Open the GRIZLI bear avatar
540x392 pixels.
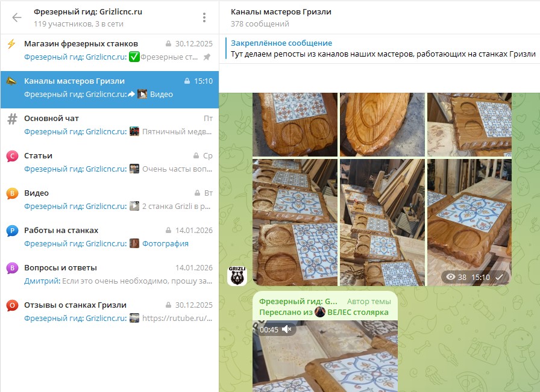click(x=237, y=276)
